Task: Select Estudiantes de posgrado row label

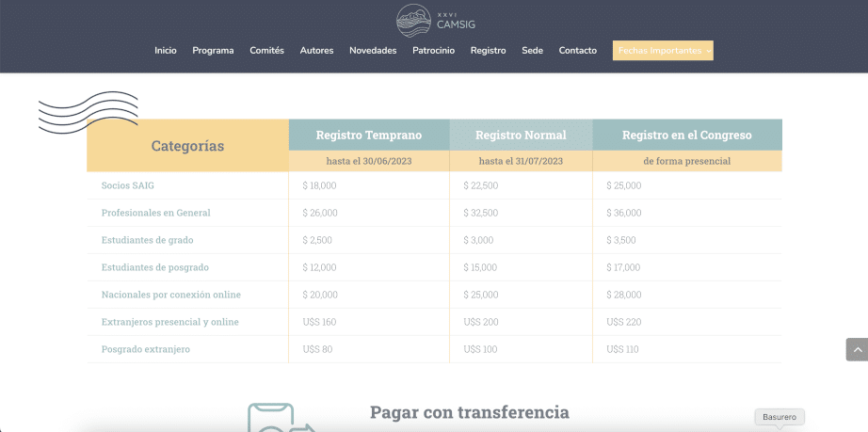Action: [x=155, y=267]
